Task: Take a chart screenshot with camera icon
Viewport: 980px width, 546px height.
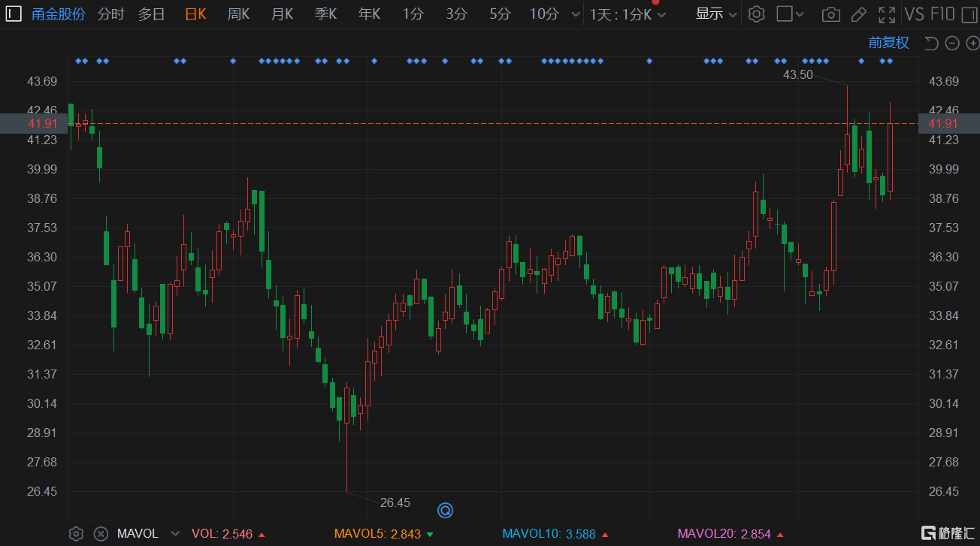Action: 830,14
